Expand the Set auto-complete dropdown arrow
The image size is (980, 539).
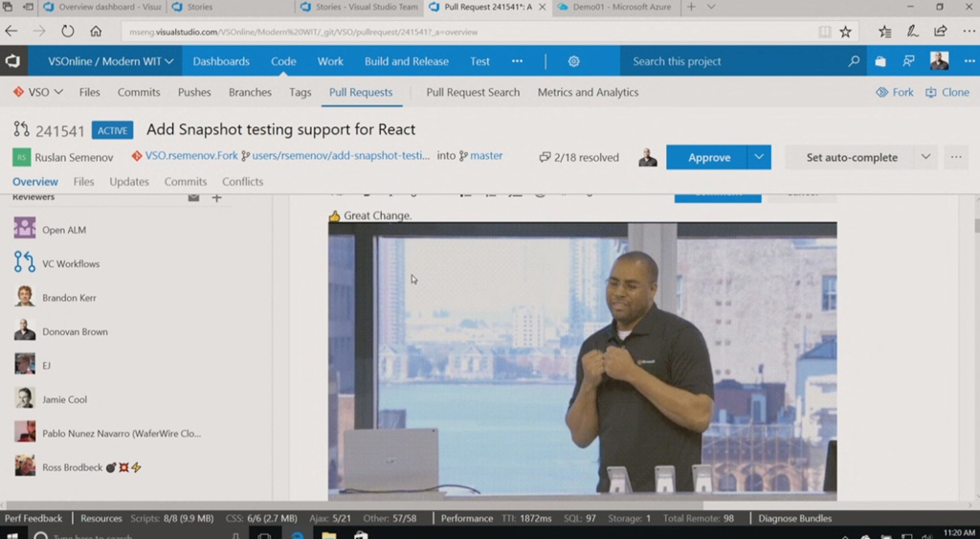[x=924, y=157]
